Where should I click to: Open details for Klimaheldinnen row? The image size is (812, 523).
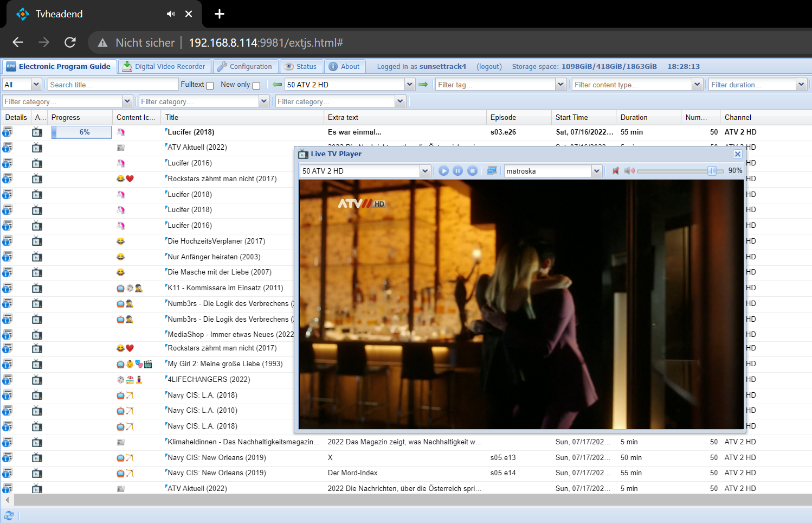(x=8, y=442)
